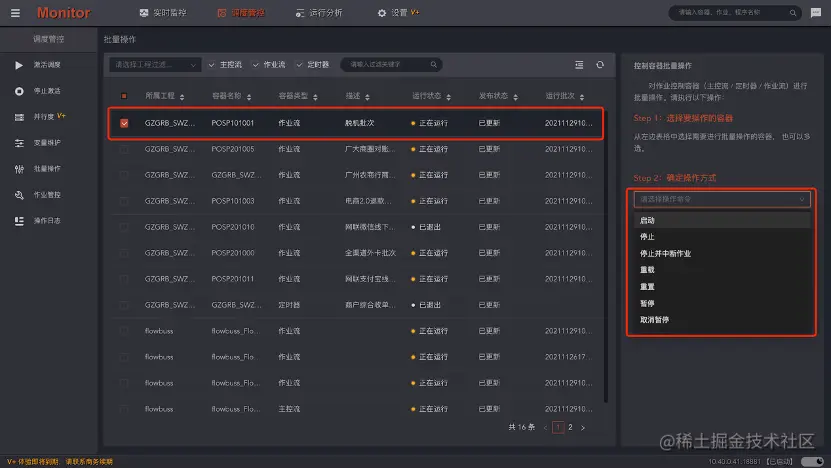Go to next page arrow in pagination
The width and height of the screenshot is (832, 468).
583,428
